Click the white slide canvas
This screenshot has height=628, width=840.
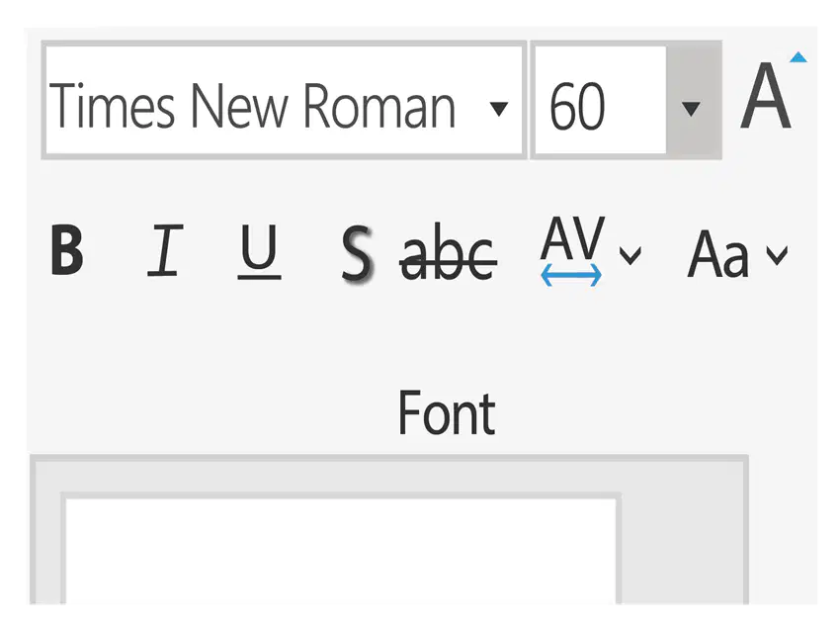click(336, 554)
